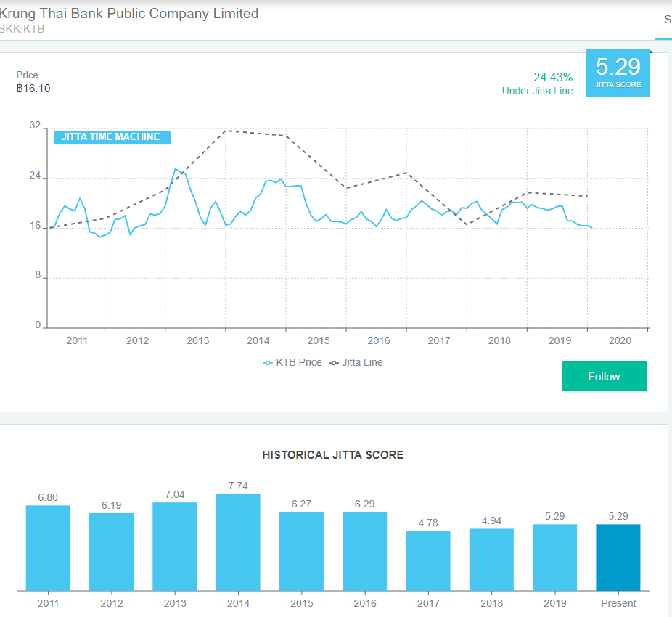
Task: Click the 7.04 score label above 2013
Action: (175, 494)
